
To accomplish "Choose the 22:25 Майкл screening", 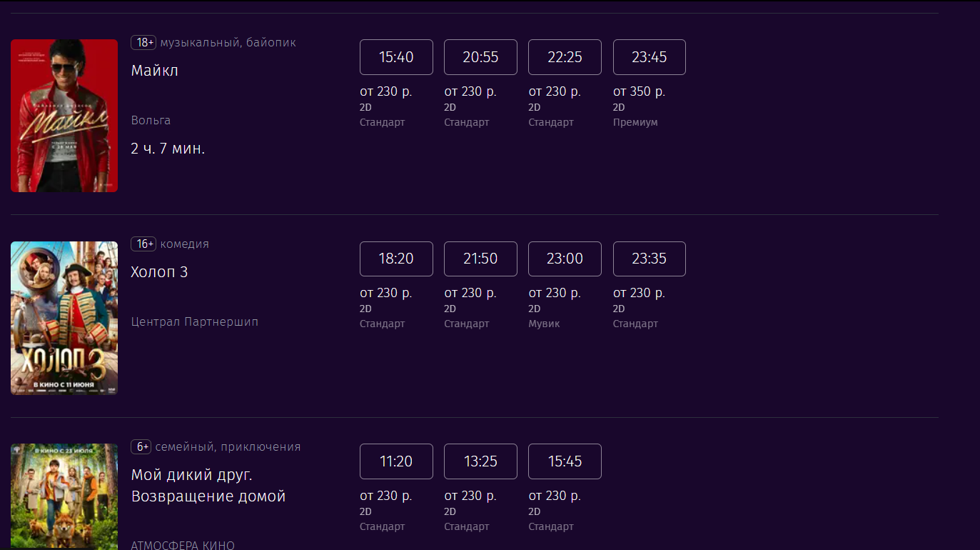I will 565,57.
